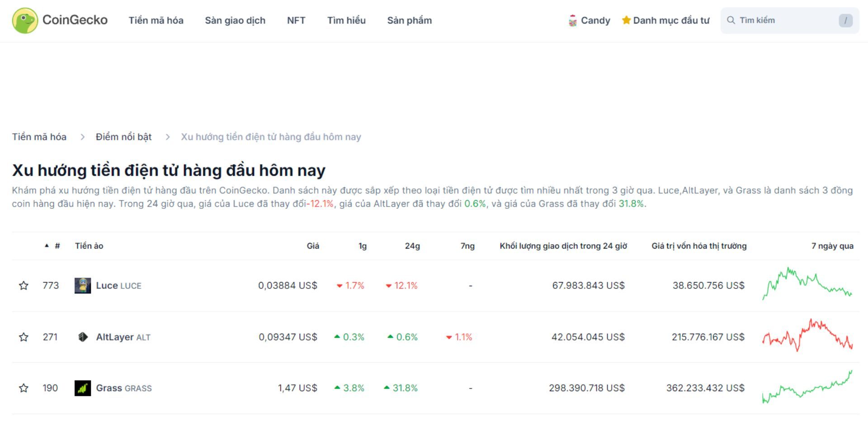
Task: Click the sort arrow on the # column
Action: point(47,246)
